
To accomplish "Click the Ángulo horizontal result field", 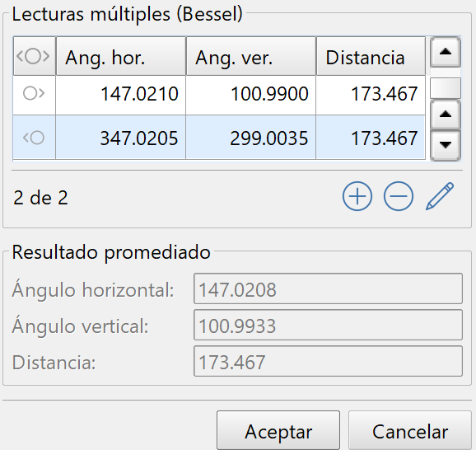I will click(328, 288).
